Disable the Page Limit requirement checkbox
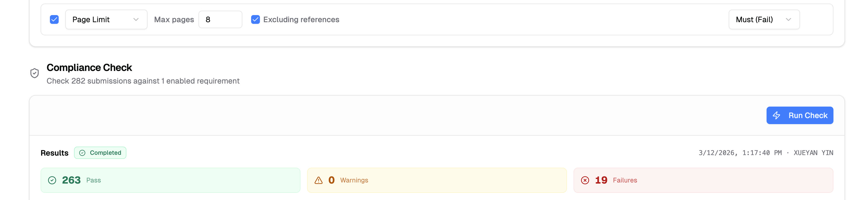 tap(54, 19)
